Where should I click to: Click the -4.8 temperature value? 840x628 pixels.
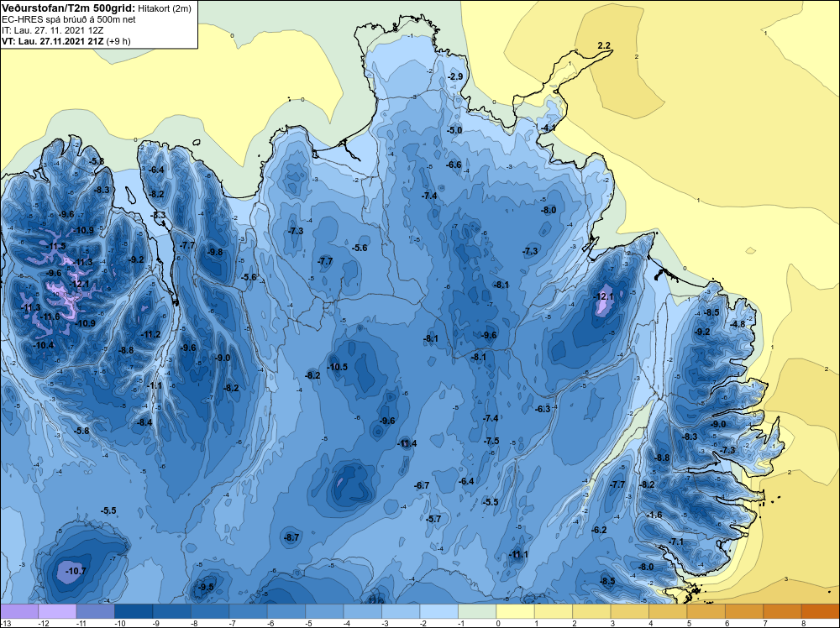pos(738,324)
